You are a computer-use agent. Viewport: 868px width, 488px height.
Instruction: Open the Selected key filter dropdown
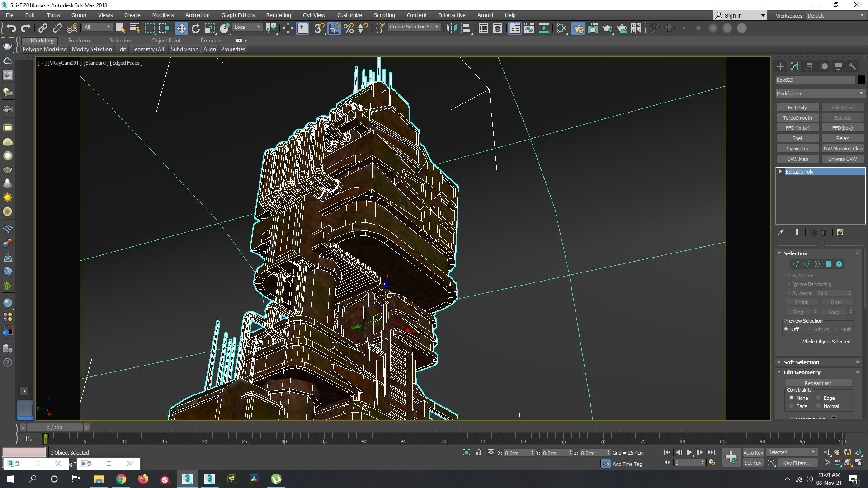tap(792, 452)
